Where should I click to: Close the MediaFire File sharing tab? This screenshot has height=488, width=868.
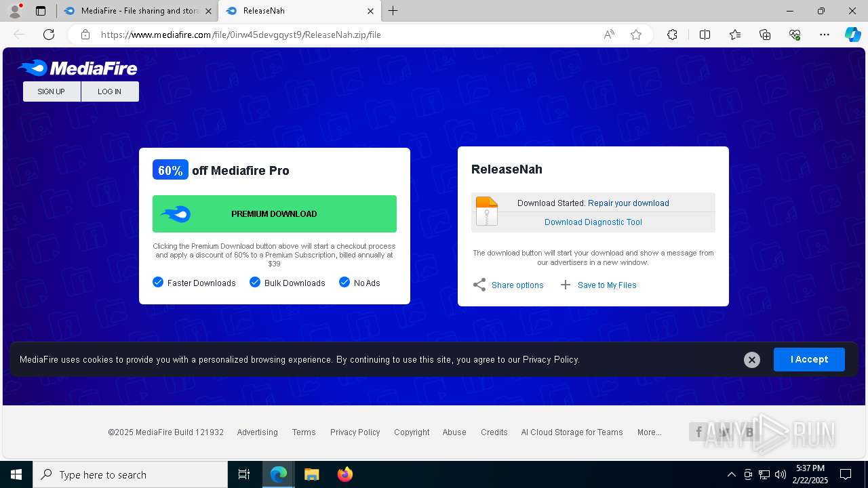pyautogui.click(x=208, y=11)
